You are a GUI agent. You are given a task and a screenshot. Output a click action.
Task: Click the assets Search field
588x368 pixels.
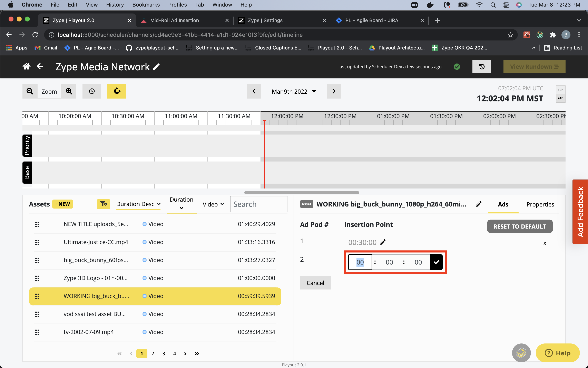tap(259, 204)
